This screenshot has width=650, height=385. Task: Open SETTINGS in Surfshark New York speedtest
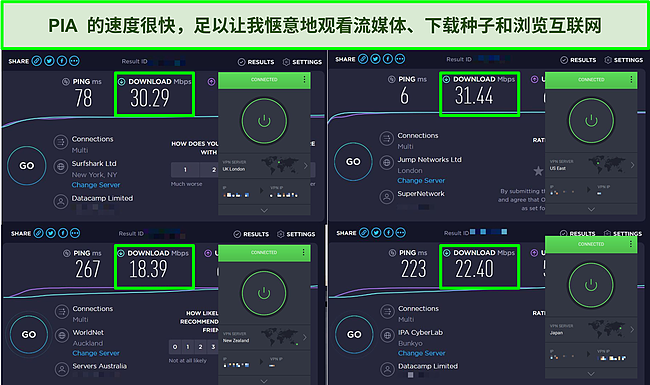302,62
